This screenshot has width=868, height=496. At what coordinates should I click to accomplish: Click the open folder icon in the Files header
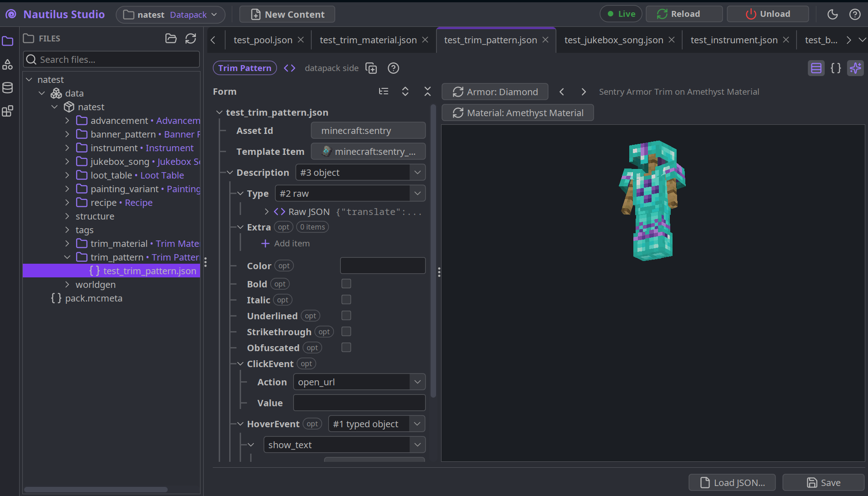(171, 39)
